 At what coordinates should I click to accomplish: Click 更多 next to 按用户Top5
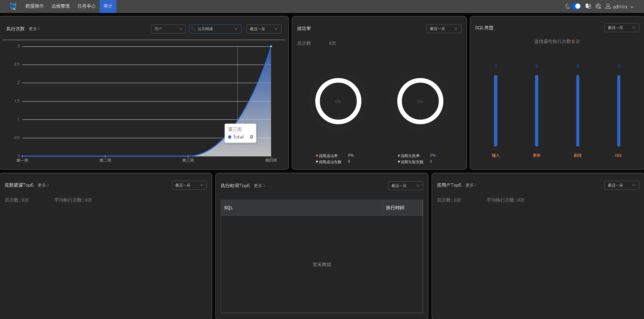click(471, 185)
